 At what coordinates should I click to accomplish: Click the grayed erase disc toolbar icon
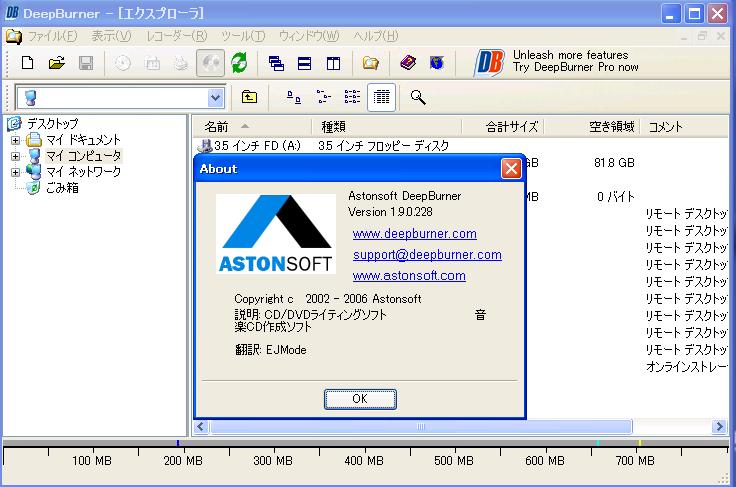152,63
